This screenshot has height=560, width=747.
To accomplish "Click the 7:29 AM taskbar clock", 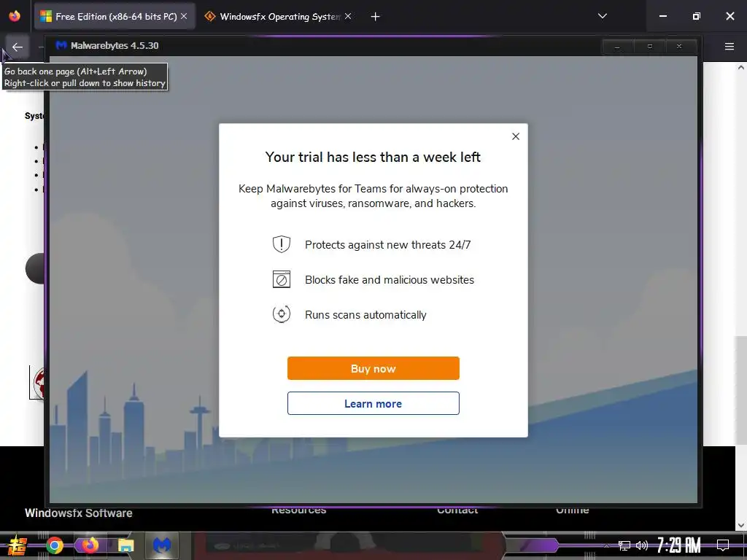I will click(679, 545).
